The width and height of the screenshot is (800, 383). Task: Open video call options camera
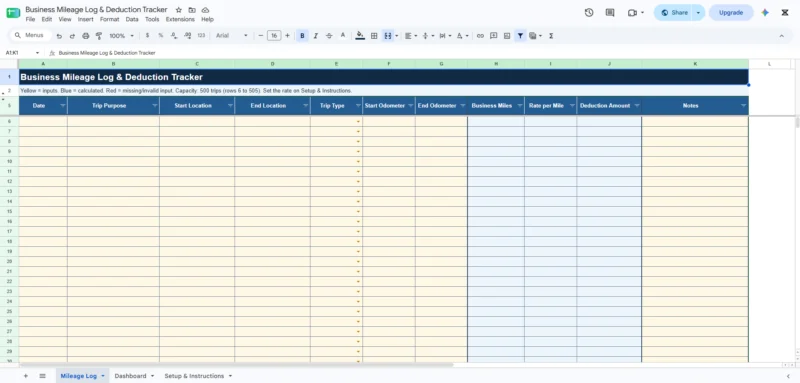pos(636,13)
